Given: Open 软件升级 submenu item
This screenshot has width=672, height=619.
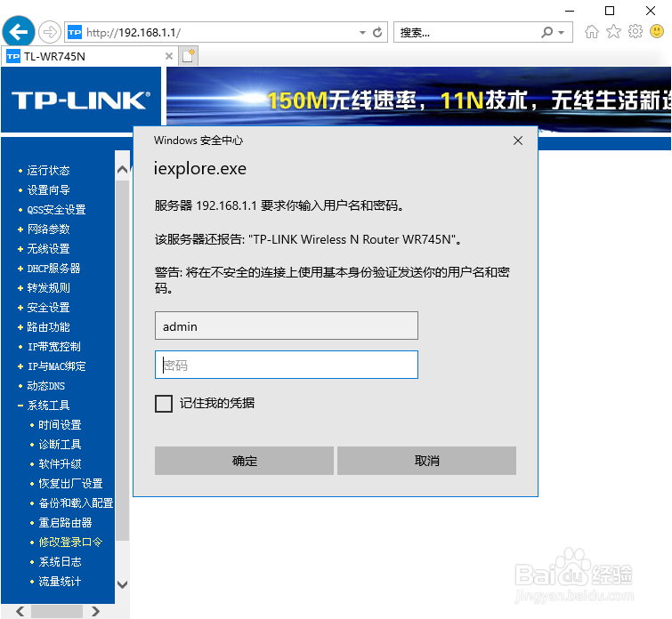Looking at the screenshot, I should (x=60, y=464).
